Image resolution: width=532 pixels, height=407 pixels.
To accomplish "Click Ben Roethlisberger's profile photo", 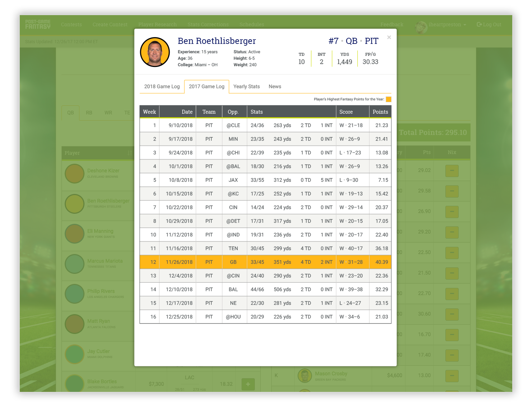I will (155, 52).
